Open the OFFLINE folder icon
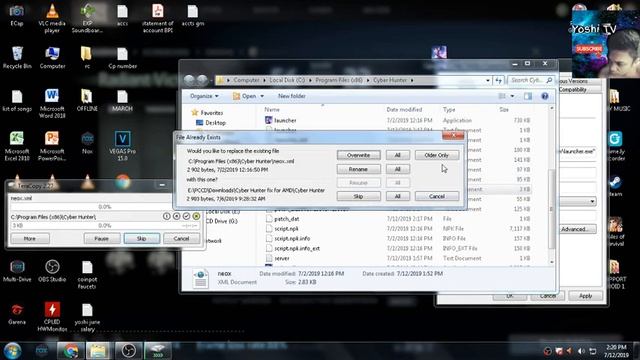The width and height of the screenshot is (640, 360). click(x=87, y=100)
